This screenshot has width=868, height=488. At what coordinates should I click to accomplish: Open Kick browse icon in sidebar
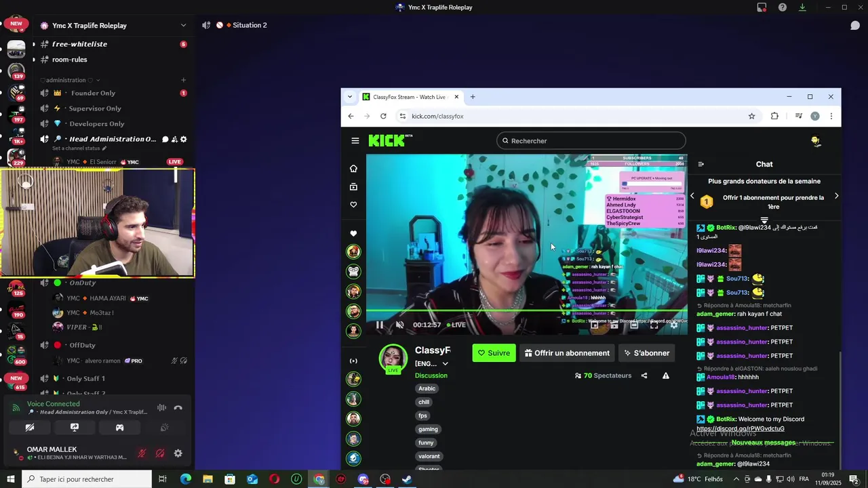[353, 187]
